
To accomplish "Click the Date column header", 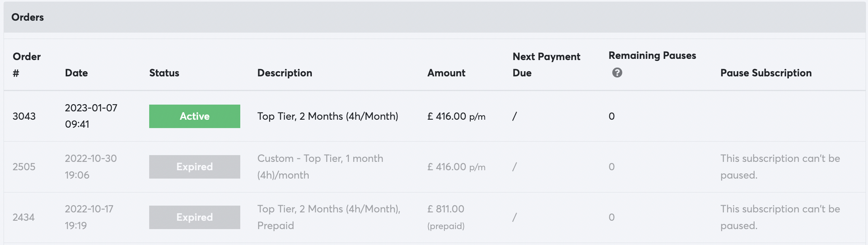I will [x=76, y=73].
